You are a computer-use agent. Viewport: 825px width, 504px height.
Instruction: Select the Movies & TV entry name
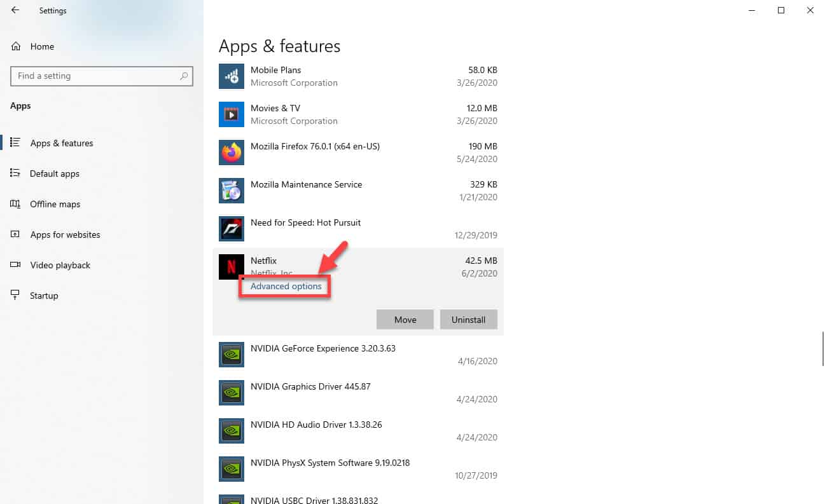[x=275, y=108]
